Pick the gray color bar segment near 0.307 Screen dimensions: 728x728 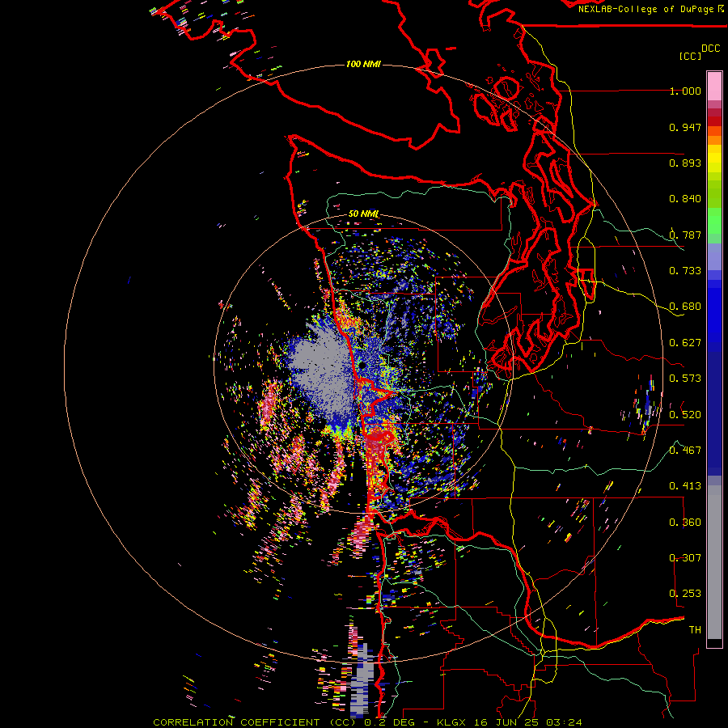[x=714, y=562]
